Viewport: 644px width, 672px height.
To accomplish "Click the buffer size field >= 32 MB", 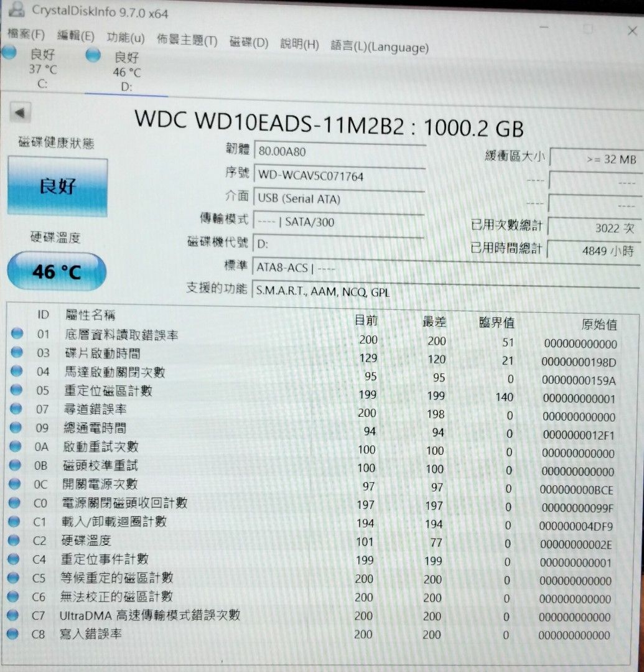I will 595,159.
